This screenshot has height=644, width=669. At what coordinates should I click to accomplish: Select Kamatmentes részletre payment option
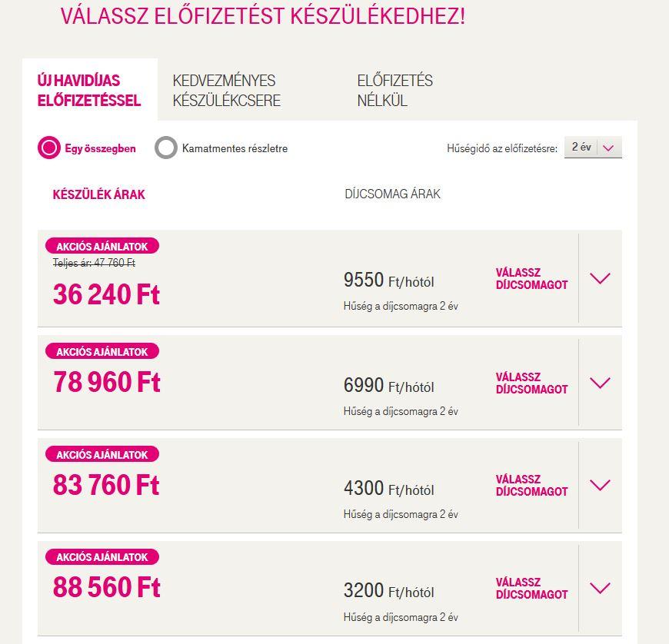(x=166, y=148)
